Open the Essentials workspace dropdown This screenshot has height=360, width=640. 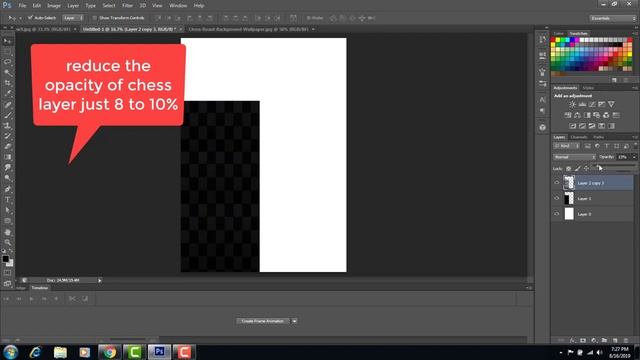613,18
